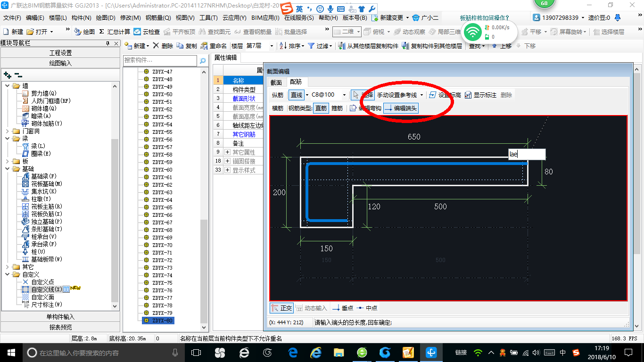This screenshot has width=644, height=362.
Task: Open 手动设置参考线 dropdown
Action: point(421,95)
